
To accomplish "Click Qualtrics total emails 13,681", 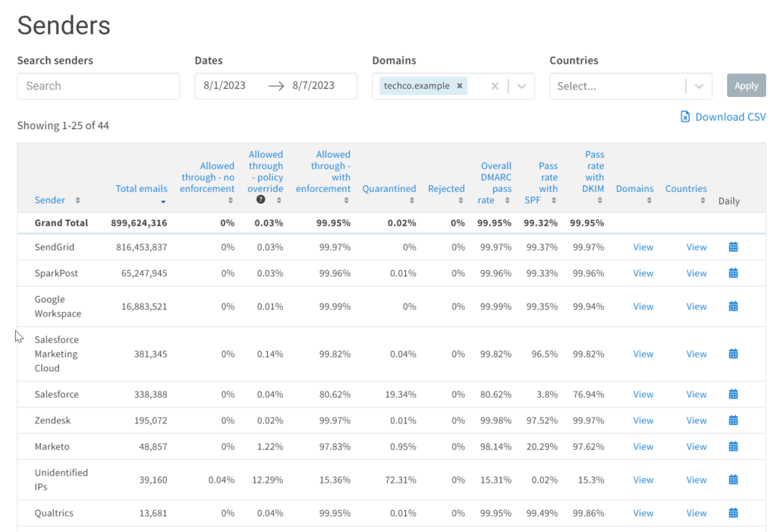I will [153, 513].
